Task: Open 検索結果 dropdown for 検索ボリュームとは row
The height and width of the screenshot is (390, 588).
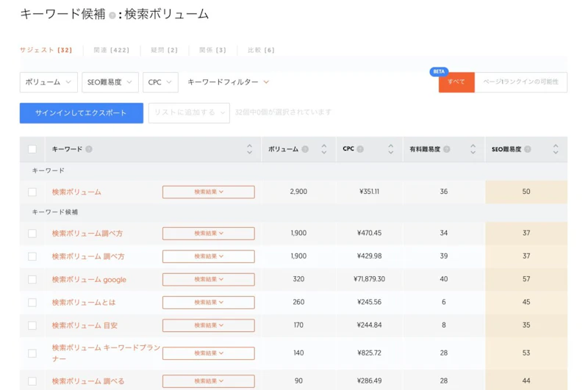Action: click(x=209, y=303)
